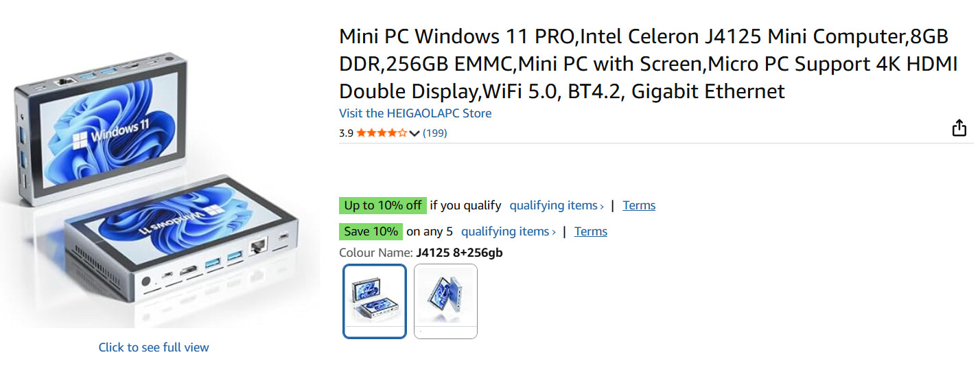Viewport: 980px width, 368px height.
Task: Click to see full view link
Action: [154, 347]
